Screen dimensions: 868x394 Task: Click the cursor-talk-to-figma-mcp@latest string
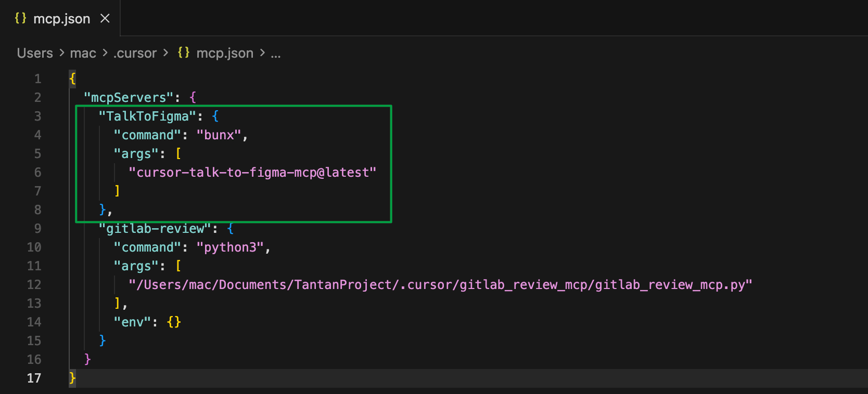click(252, 173)
